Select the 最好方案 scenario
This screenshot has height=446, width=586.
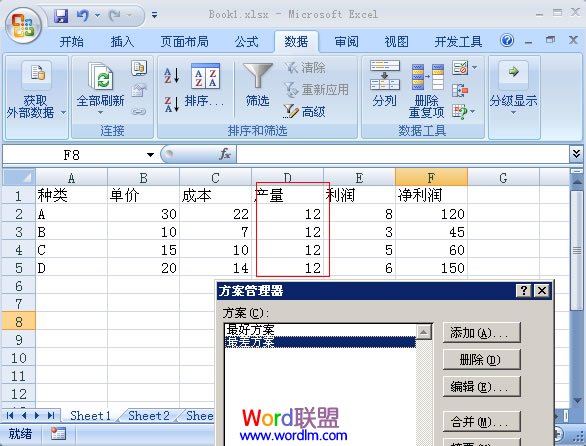[x=321, y=330]
